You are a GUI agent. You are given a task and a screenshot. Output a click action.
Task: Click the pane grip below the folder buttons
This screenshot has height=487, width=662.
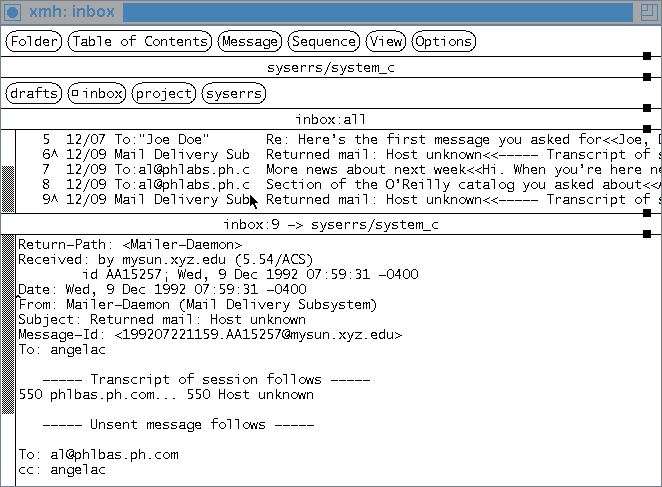point(646,108)
